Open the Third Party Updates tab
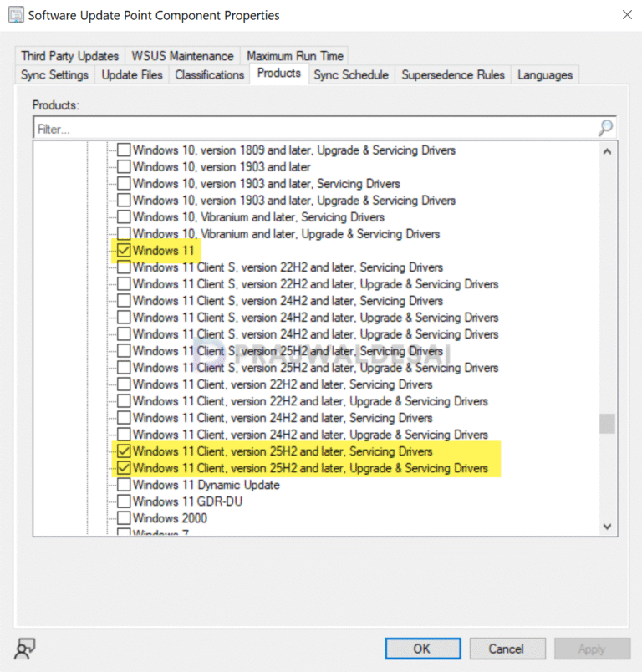The width and height of the screenshot is (642, 672). pyautogui.click(x=70, y=56)
